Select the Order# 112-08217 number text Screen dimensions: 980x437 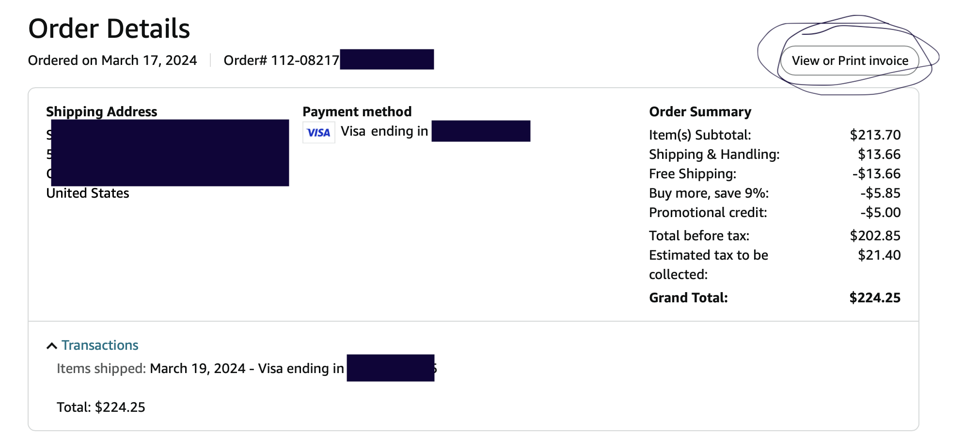[x=281, y=60]
